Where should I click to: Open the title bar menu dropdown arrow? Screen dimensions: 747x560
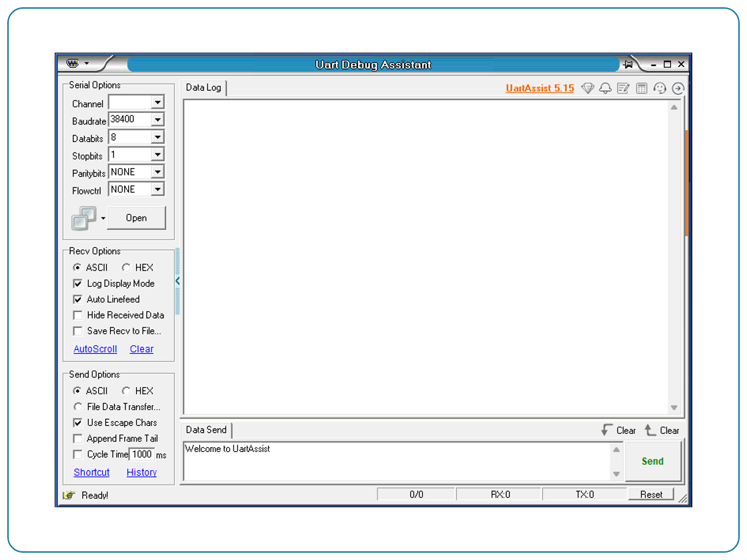coord(87,63)
